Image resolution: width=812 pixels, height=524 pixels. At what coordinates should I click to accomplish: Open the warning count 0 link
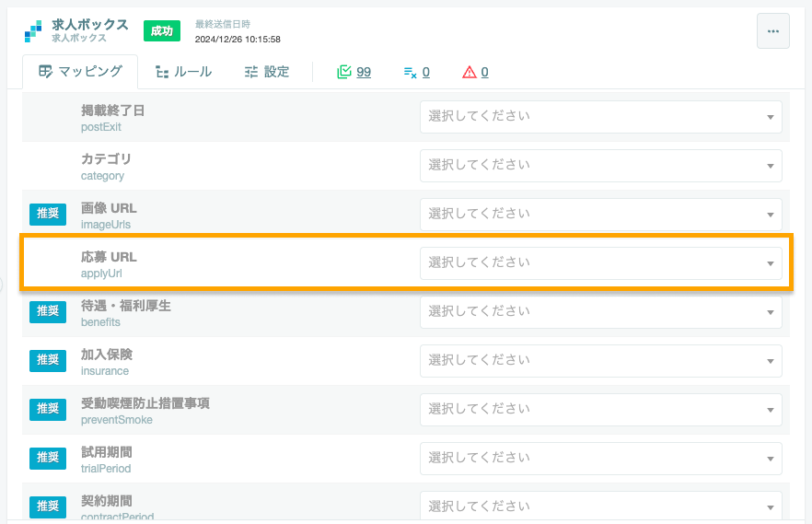(484, 72)
